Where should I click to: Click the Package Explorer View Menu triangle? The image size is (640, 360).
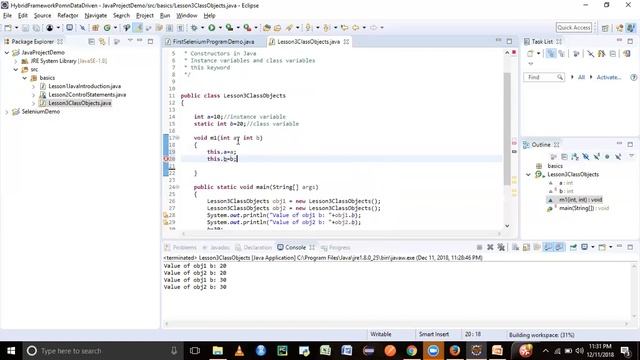[x=130, y=41]
